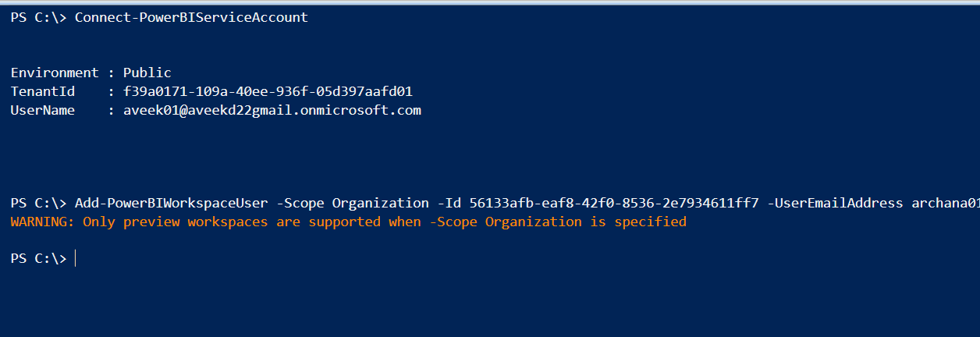The image size is (980, 337).
Task: Click the Environment label in the output
Action: coord(55,73)
